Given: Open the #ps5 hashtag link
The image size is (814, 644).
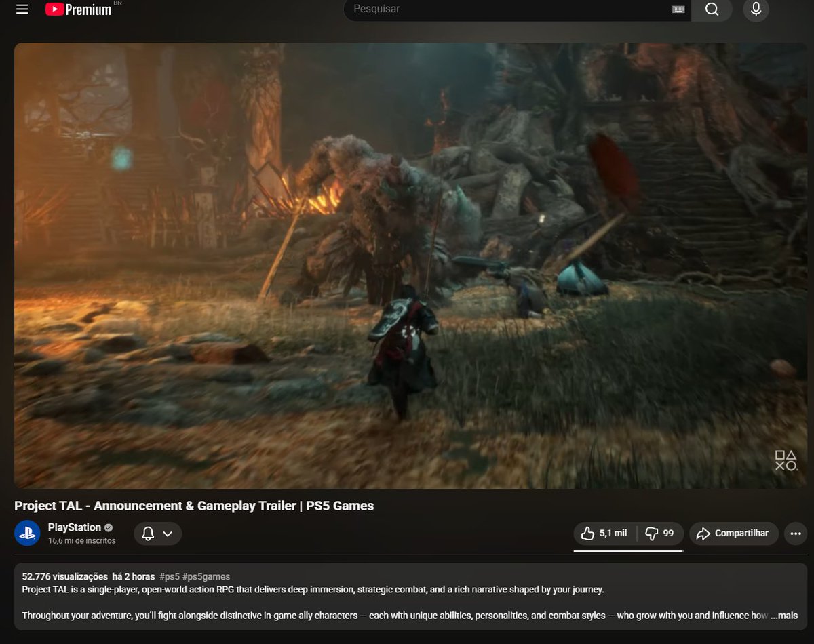Looking at the screenshot, I should point(169,577).
